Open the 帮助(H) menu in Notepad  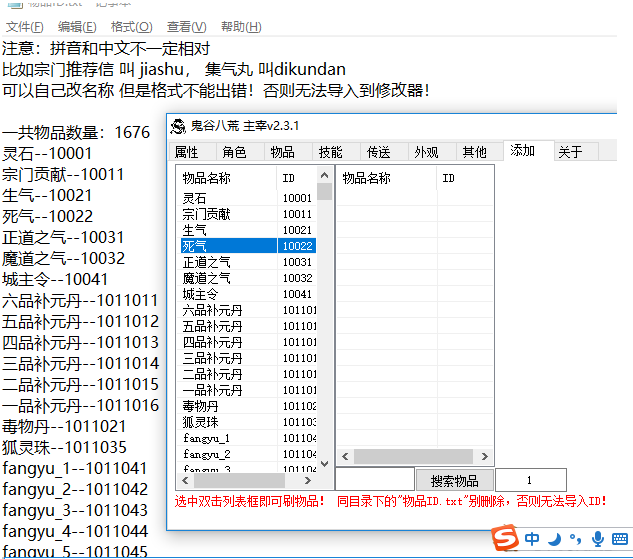click(x=241, y=27)
